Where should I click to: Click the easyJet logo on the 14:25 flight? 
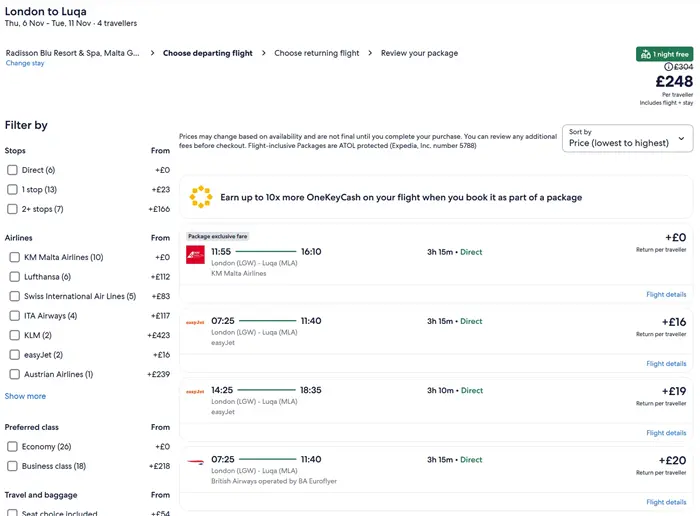[195, 391]
